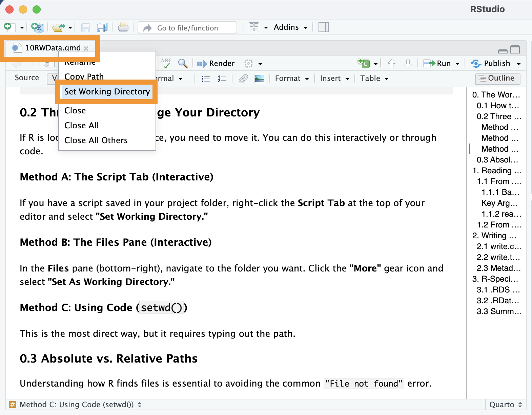Insert a numbered list
Image resolution: width=532 pixels, height=415 pixels.
pos(222,79)
